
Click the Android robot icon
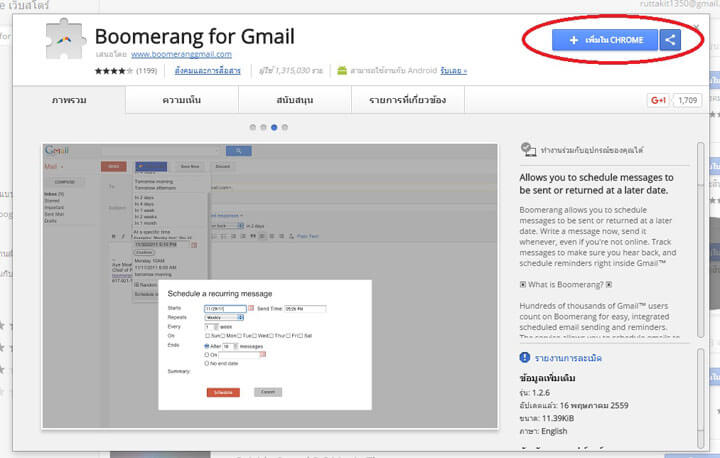pos(342,71)
